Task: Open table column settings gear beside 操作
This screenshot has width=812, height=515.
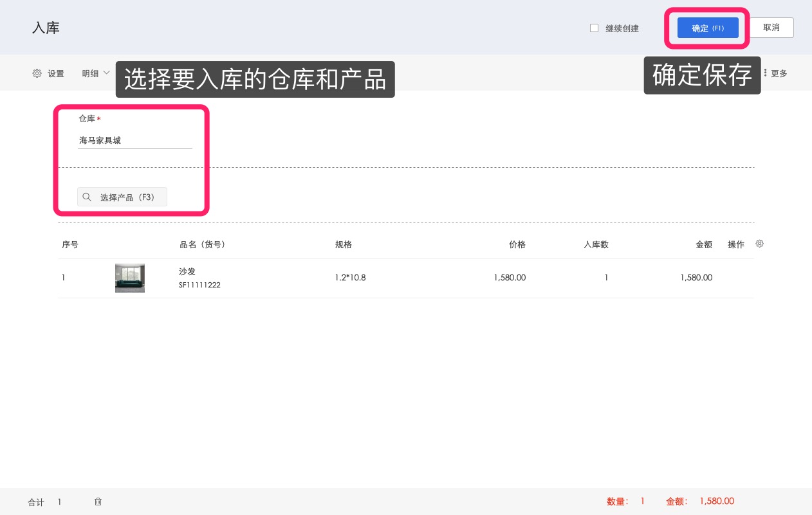Action: click(x=759, y=244)
